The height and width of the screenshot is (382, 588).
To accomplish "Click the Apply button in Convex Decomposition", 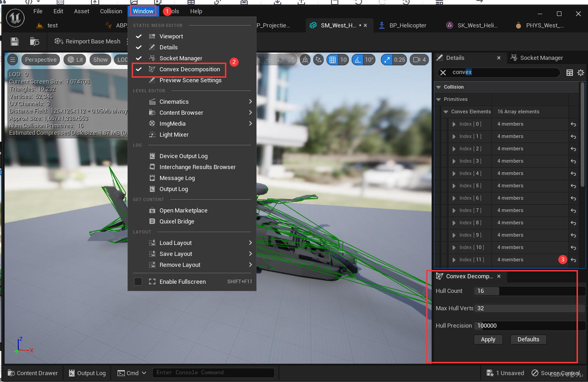I will pyautogui.click(x=488, y=340).
